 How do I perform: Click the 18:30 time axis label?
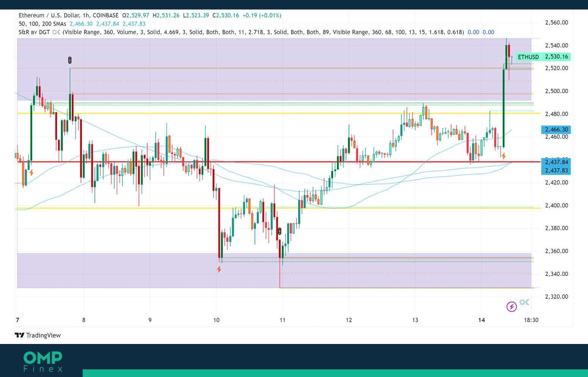pos(531,320)
